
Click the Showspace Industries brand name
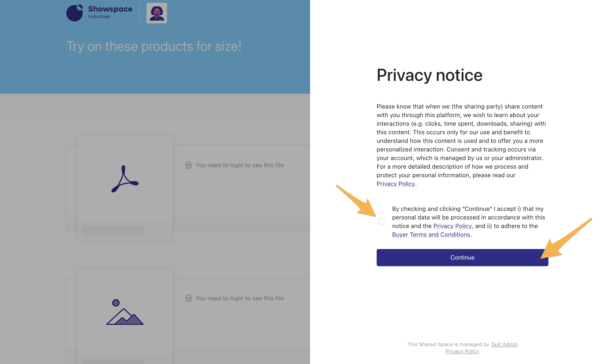(x=110, y=12)
